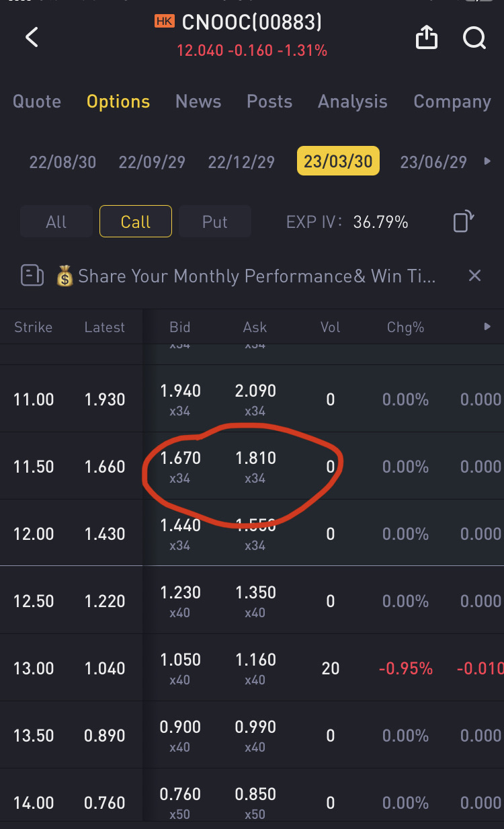Expand more table columns arrow
Screen dimensions: 504x829
pyautogui.click(x=487, y=327)
